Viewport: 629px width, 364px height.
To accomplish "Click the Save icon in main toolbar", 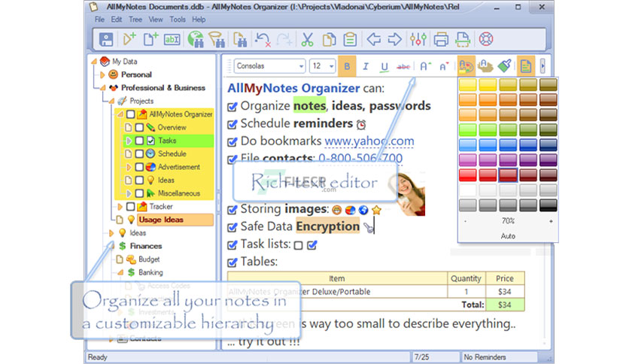I will pos(106,39).
